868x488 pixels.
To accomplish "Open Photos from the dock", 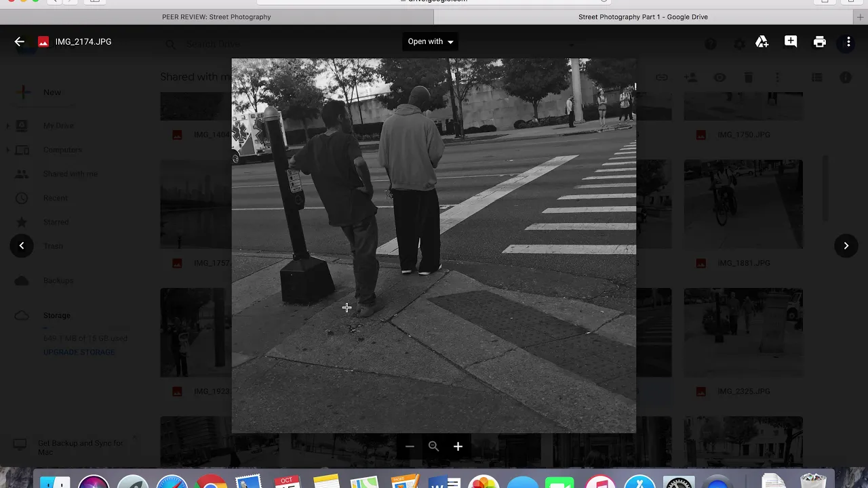I will (484, 482).
